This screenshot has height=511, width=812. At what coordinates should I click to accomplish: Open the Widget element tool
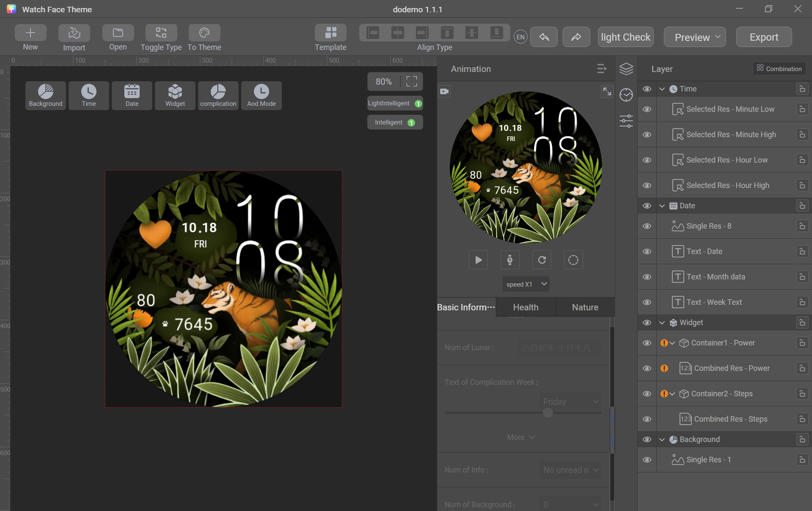pos(175,95)
